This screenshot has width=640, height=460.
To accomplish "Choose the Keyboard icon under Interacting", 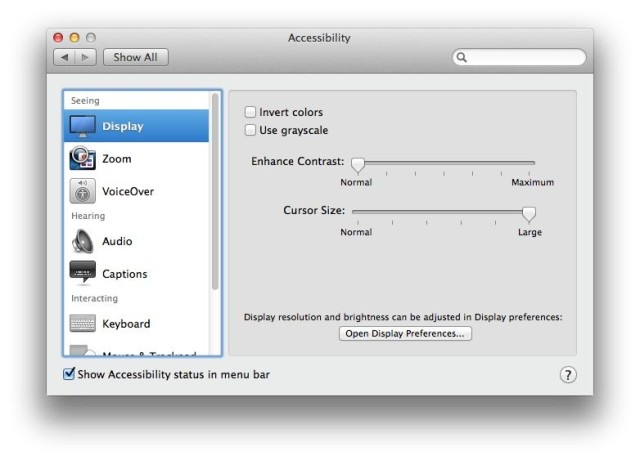I will pos(82,324).
